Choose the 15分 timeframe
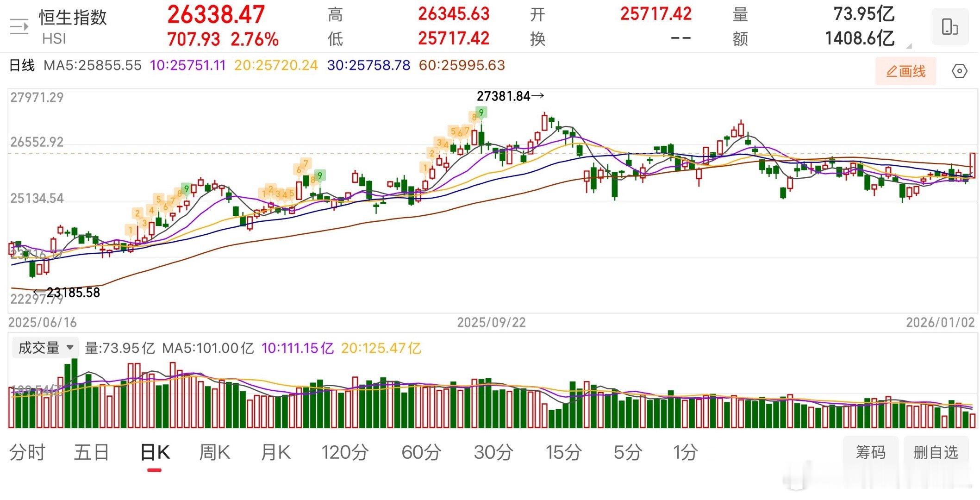The height and width of the screenshot is (500, 980). pos(563,452)
